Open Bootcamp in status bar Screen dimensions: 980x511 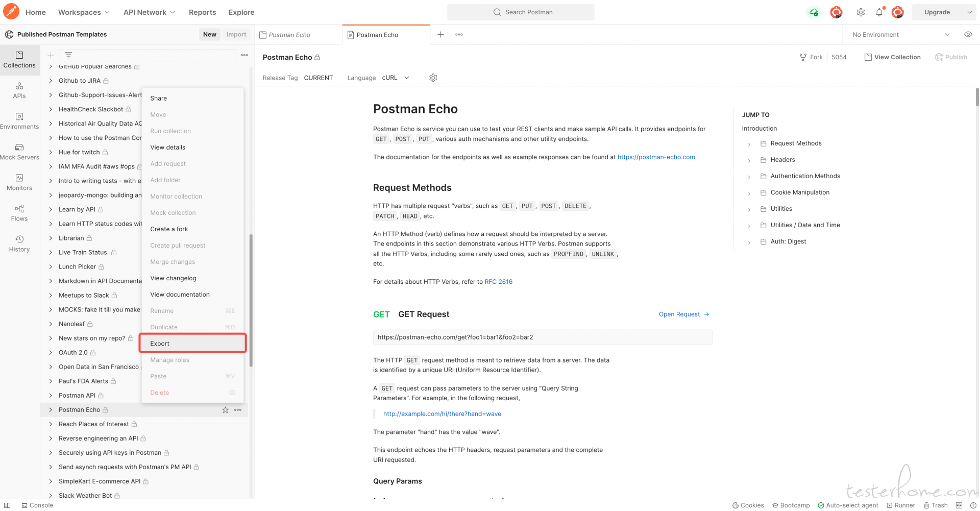click(x=791, y=505)
